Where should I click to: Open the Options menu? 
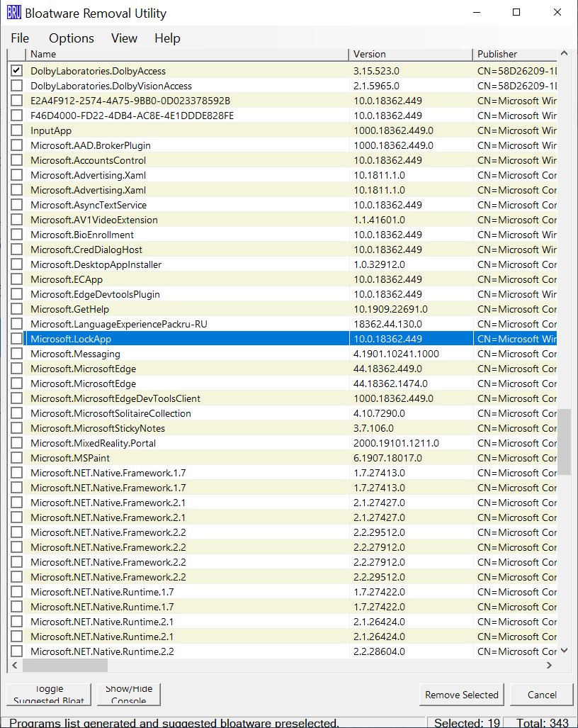tap(72, 38)
